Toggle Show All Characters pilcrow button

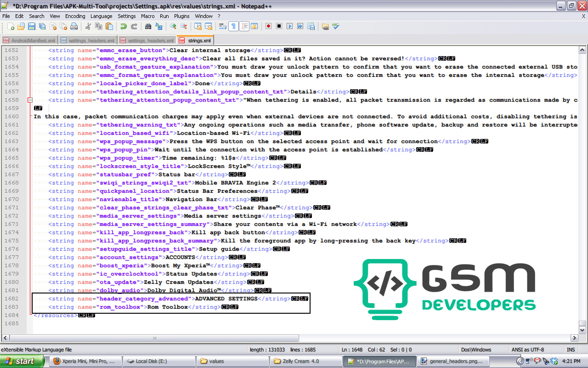[x=234, y=26]
